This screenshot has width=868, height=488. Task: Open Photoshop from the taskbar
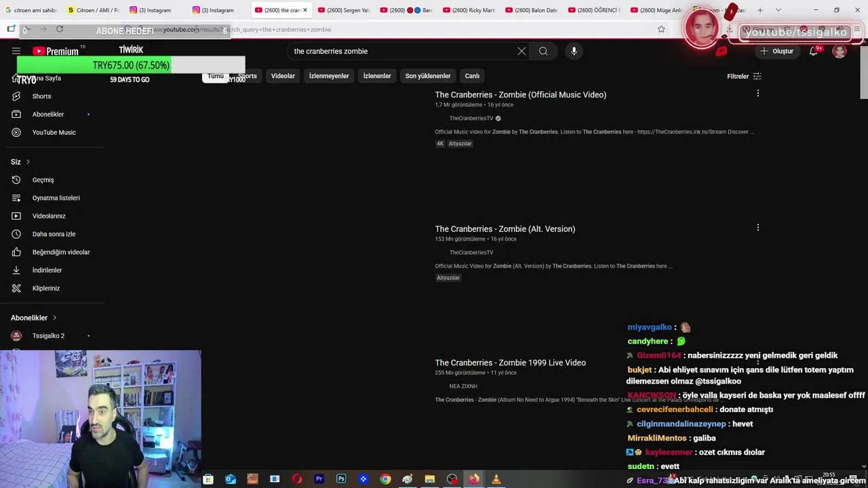[x=341, y=479]
